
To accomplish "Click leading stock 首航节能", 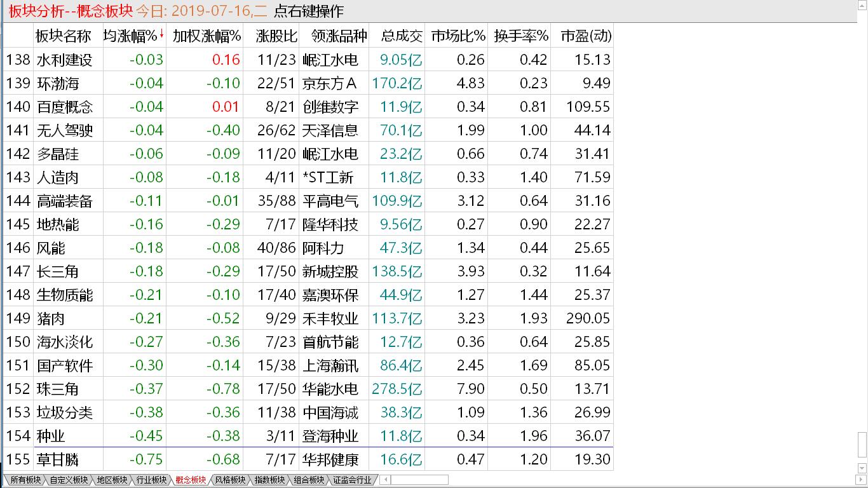I will [330, 342].
